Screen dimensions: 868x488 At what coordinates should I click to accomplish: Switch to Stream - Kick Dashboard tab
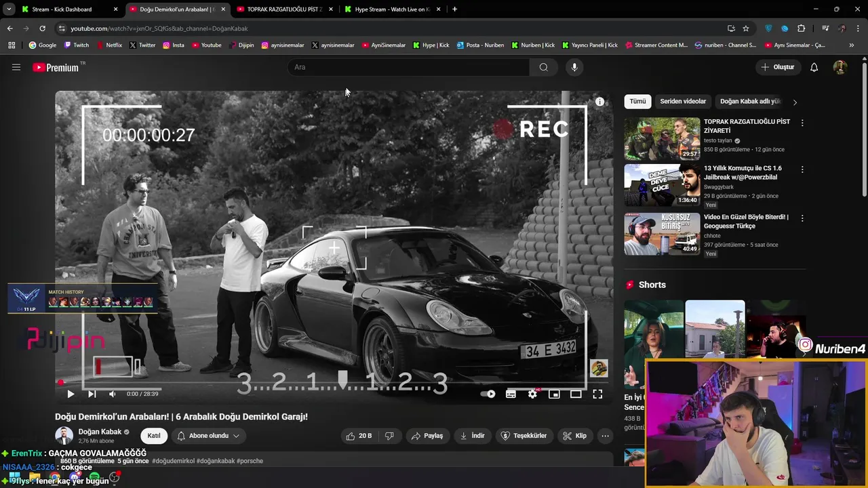click(68, 9)
